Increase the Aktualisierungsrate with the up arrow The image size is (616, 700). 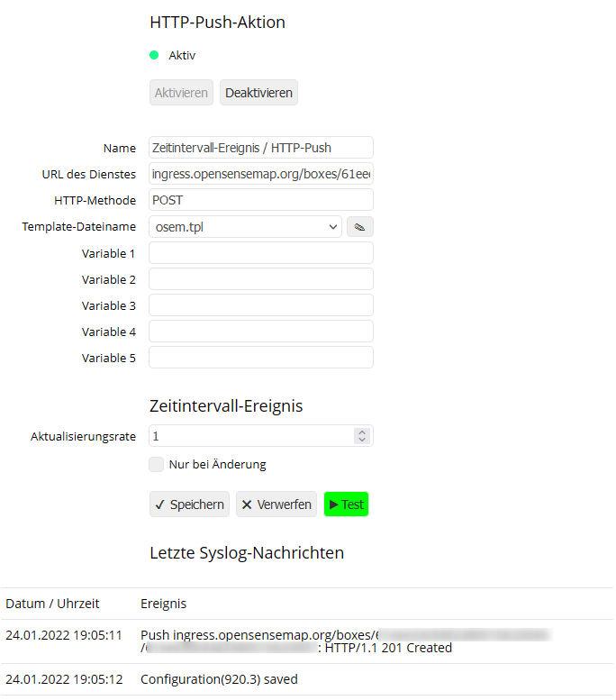click(362, 432)
